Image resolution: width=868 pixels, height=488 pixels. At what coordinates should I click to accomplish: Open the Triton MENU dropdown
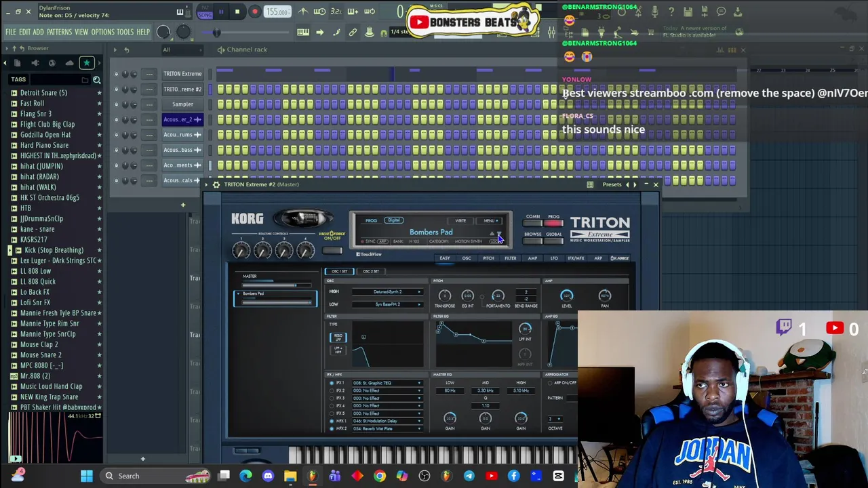[490, 221]
